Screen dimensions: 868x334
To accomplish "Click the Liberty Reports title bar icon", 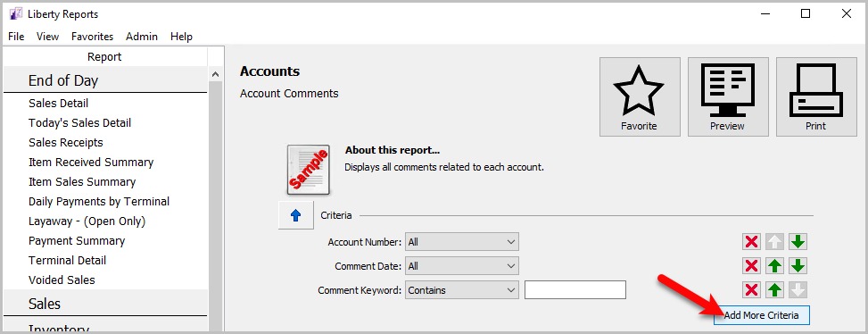I will pyautogui.click(x=16, y=14).
